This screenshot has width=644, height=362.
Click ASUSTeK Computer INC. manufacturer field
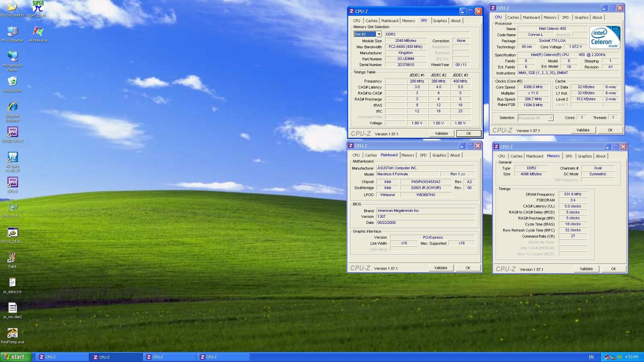click(x=426, y=168)
